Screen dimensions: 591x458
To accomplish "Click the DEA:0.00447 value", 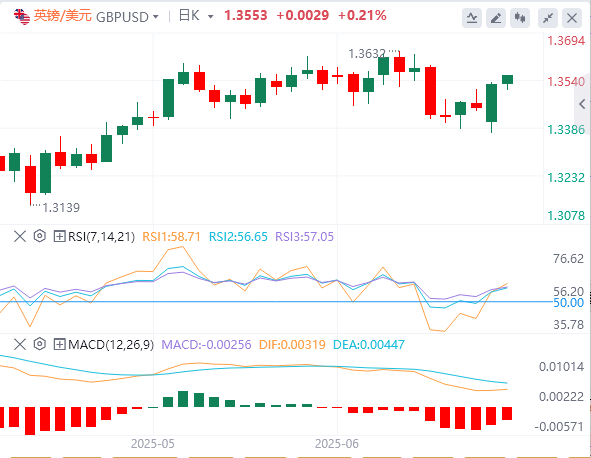I will click(369, 345).
